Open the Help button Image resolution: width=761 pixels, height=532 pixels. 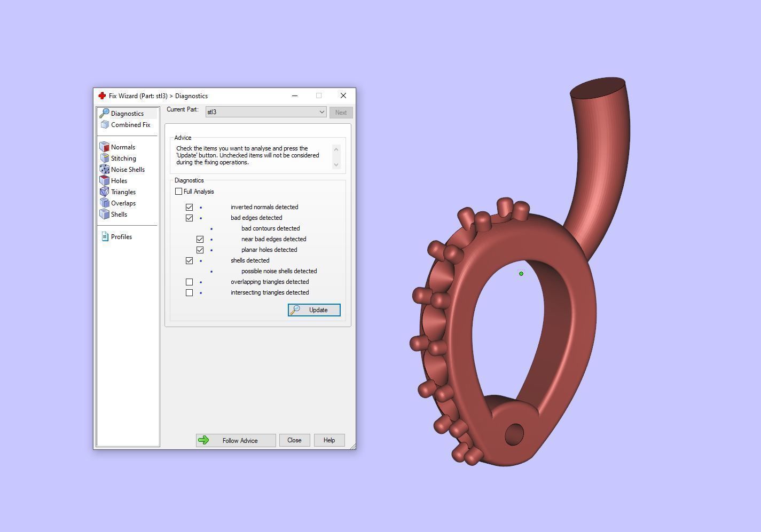(329, 440)
